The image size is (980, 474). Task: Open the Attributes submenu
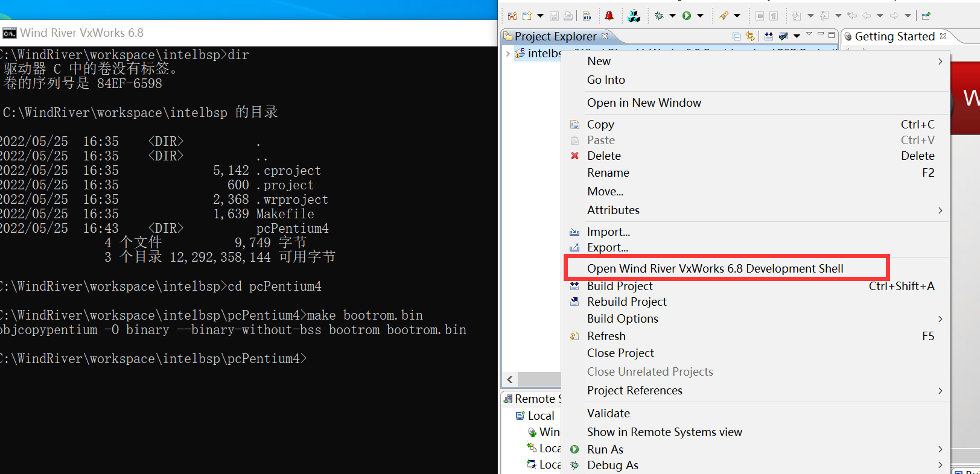755,210
